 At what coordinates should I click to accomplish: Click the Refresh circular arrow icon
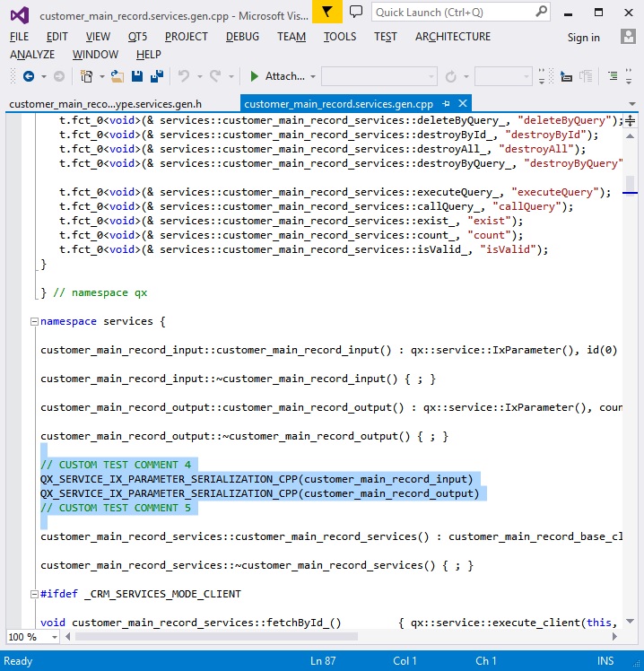(x=450, y=77)
